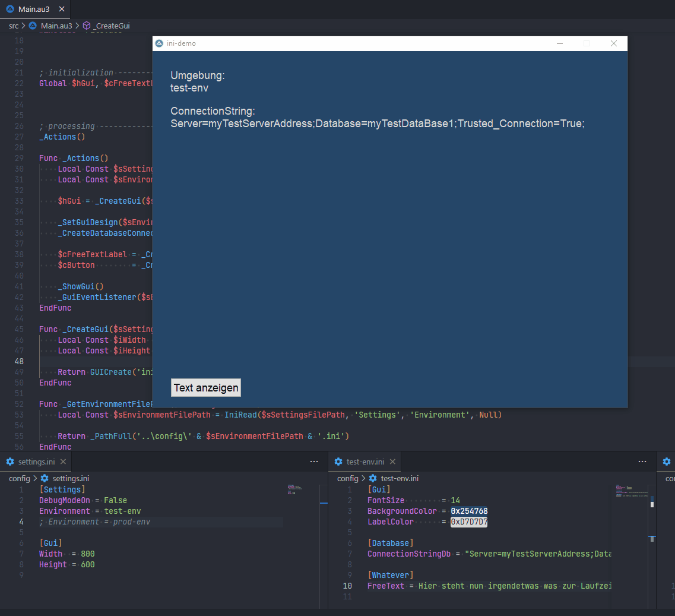Viewport: 675px width, 616px height.
Task: Activate the test-env.ini tab
Action: coord(365,462)
